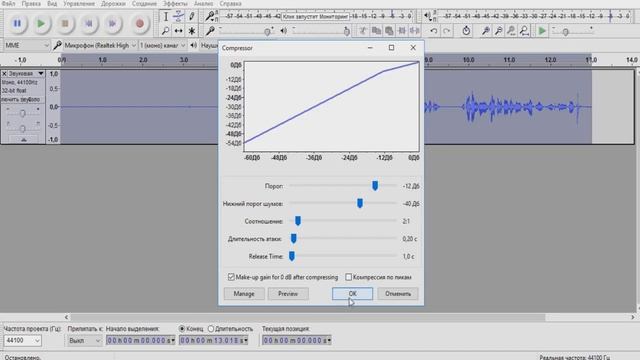Click the Fit Project zoom icon
Screen dimensions: 640x360
point(524,31)
